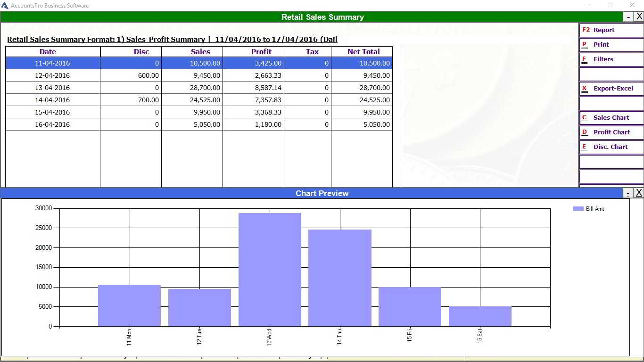Select the 13-04-2016 date row

(x=52, y=88)
